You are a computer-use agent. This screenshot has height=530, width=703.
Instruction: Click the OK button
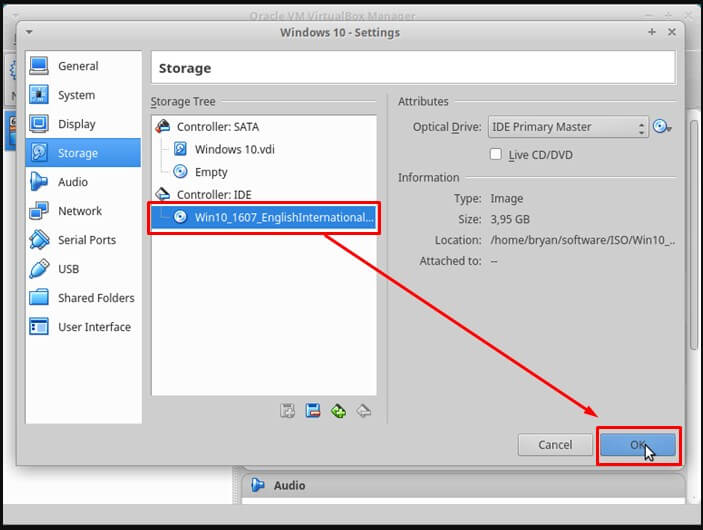[638, 445]
